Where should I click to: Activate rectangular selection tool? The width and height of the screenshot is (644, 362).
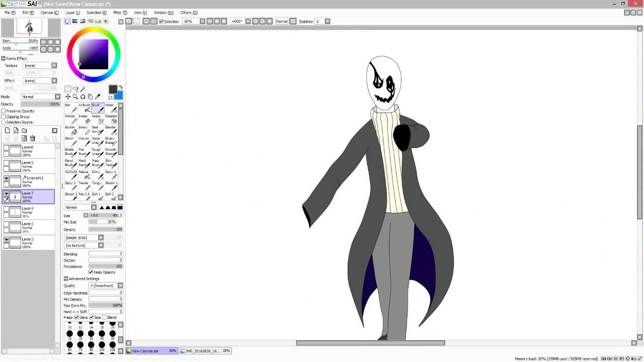coord(68,89)
